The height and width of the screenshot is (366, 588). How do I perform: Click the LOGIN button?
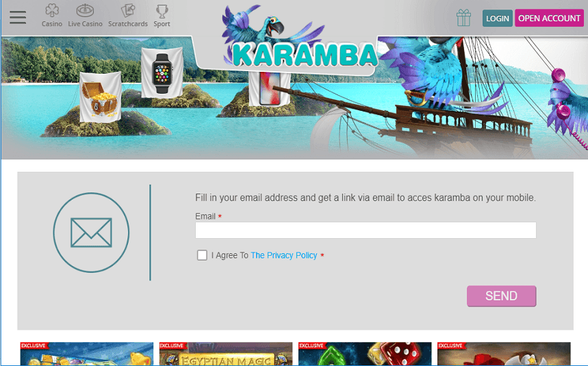pos(497,18)
